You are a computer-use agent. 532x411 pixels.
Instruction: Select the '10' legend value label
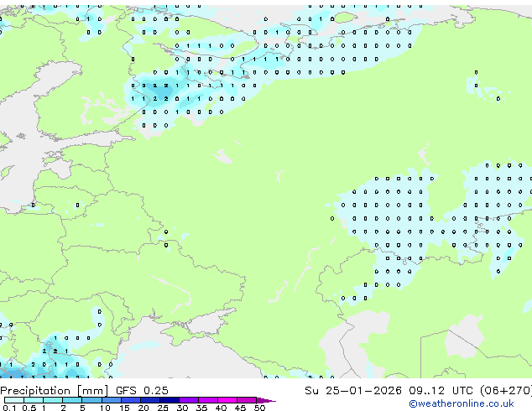point(105,408)
